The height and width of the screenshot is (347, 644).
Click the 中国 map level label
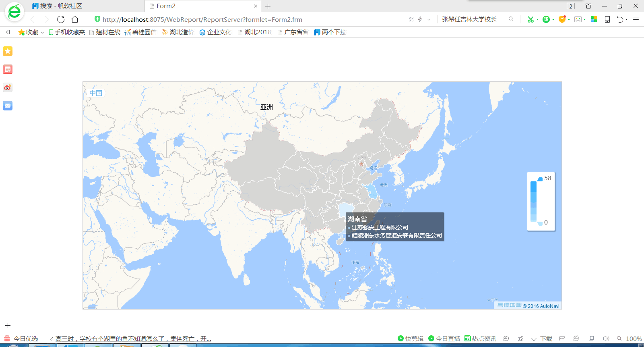coord(96,93)
